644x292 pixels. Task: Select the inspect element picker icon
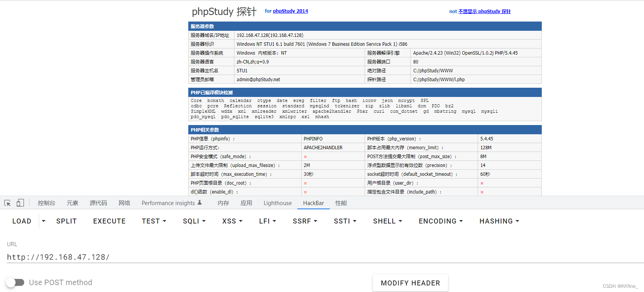[x=7, y=203]
